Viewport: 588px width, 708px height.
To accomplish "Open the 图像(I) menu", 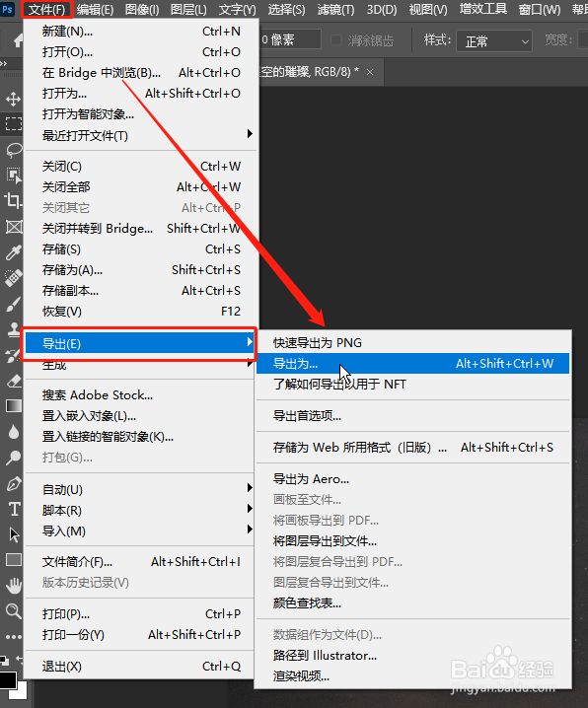I will (x=142, y=9).
